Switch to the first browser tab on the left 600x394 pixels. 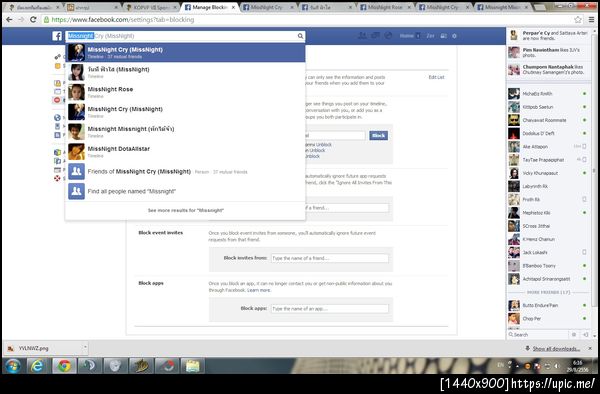pos(34,7)
